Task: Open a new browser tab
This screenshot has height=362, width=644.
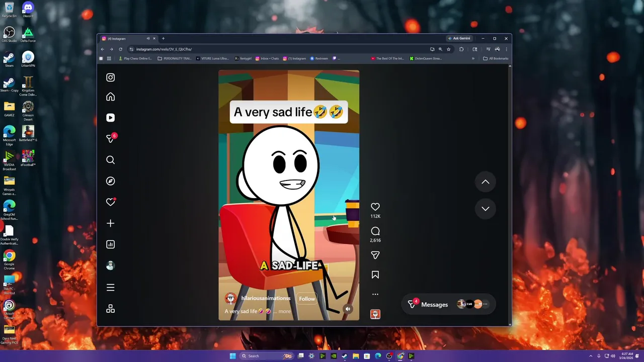Action: pos(163,39)
